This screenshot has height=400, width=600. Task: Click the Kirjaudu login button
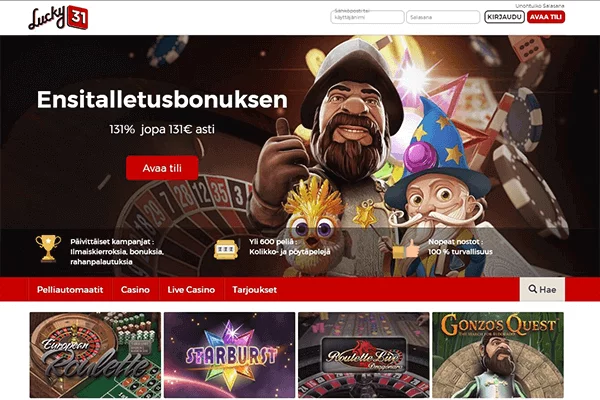504,17
